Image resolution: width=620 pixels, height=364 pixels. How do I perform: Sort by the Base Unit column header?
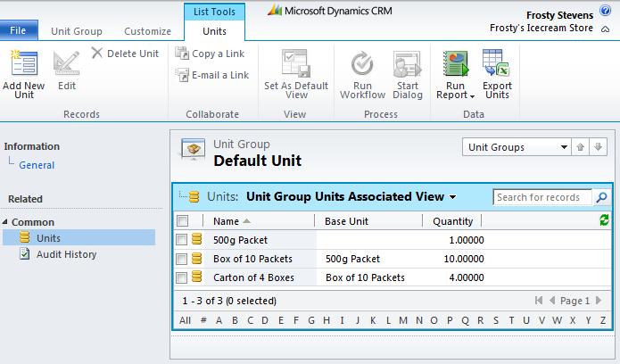[346, 220]
